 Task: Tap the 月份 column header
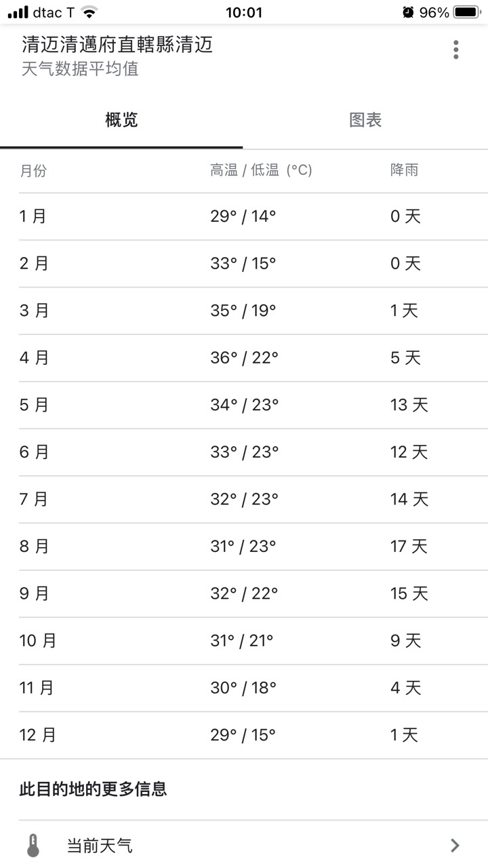pyautogui.click(x=33, y=170)
